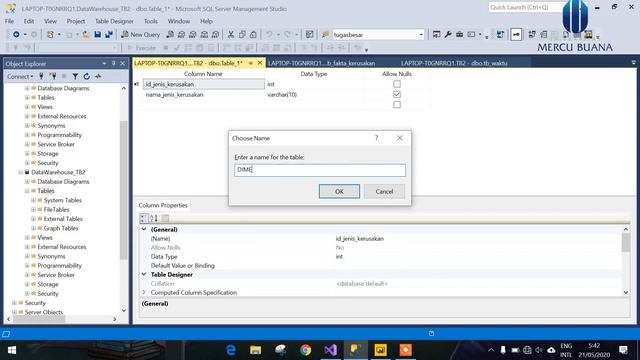Click the Windows Start button

pyautogui.click(x=11, y=350)
